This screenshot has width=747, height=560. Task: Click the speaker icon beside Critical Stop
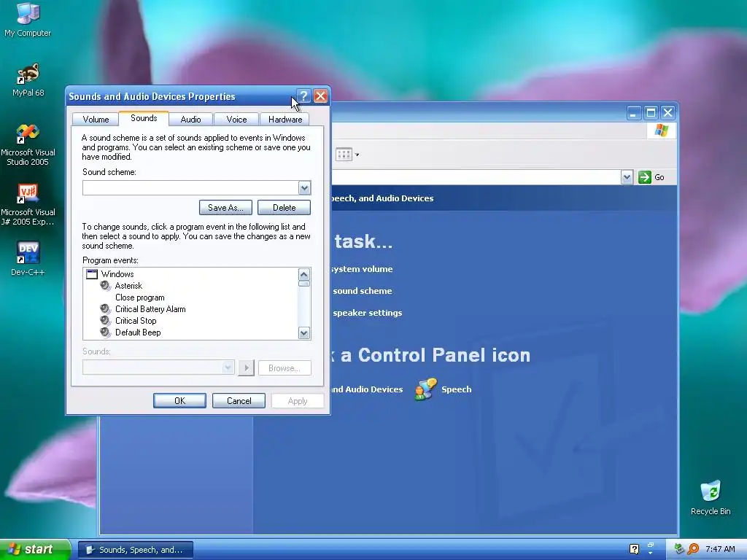point(105,321)
